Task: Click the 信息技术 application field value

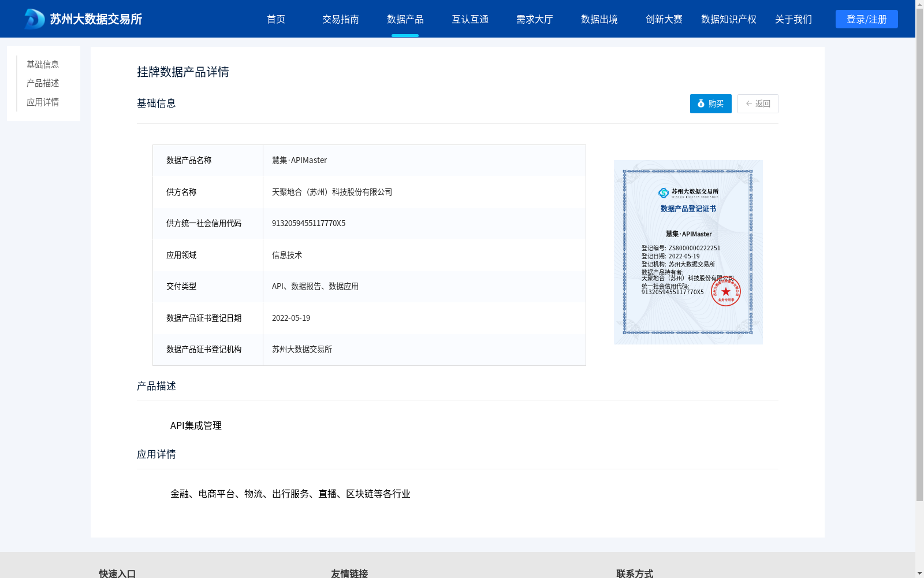Action: (287, 255)
